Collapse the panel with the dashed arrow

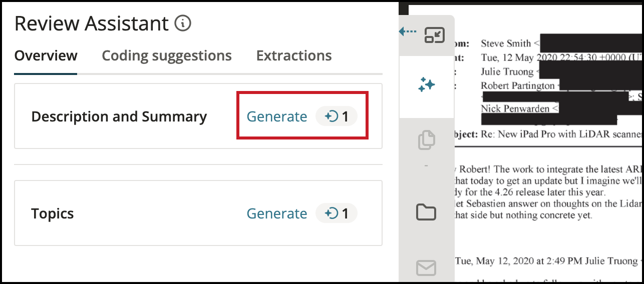pos(408,32)
